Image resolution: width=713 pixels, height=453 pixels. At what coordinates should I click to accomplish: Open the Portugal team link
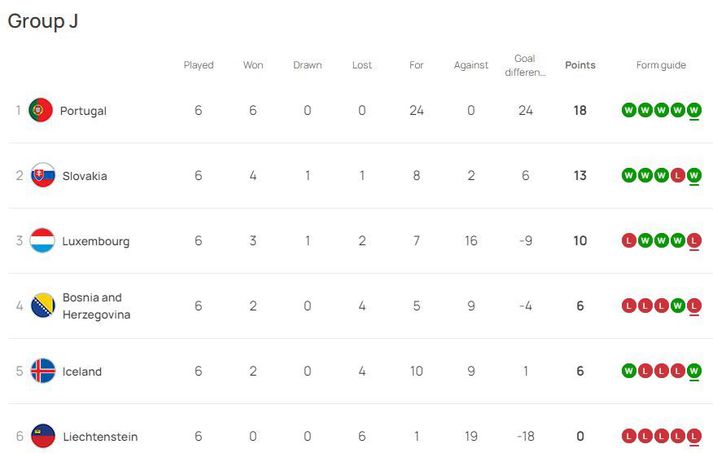(83, 111)
